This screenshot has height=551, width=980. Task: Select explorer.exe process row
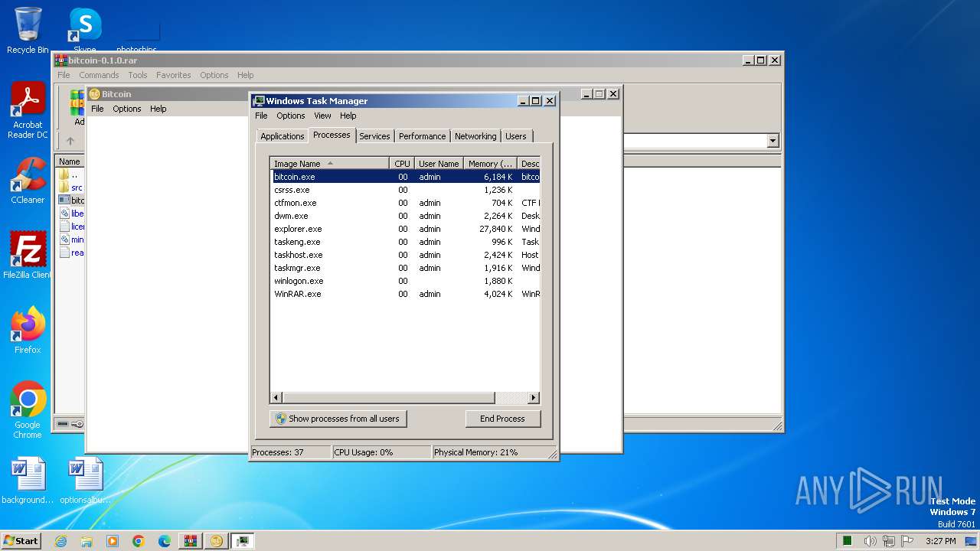click(x=406, y=229)
